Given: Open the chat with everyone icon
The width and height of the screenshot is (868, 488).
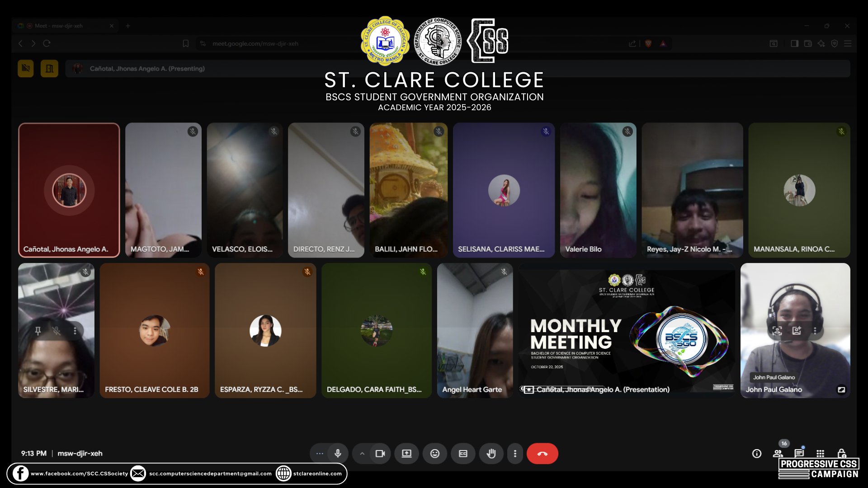Looking at the screenshot, I should click(799, 454).
